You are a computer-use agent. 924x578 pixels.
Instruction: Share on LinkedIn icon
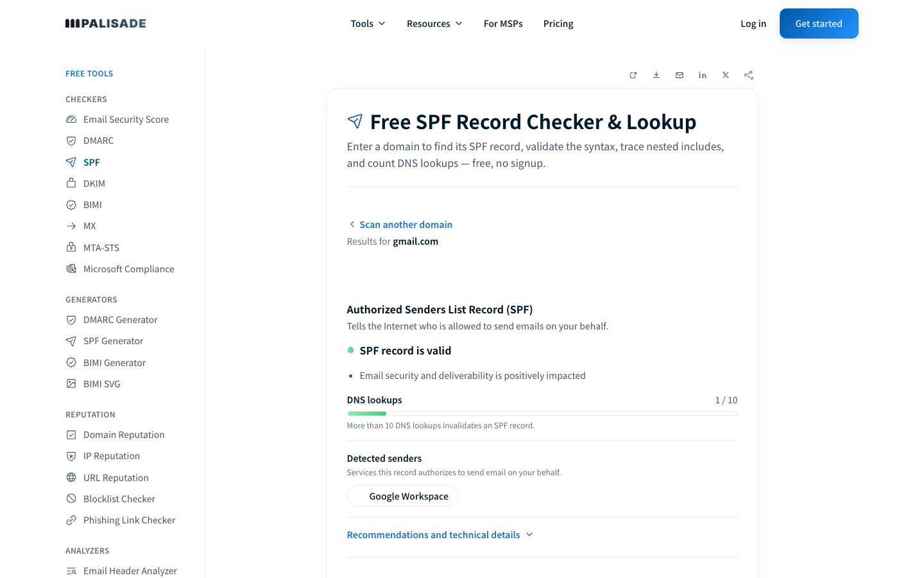703,75
